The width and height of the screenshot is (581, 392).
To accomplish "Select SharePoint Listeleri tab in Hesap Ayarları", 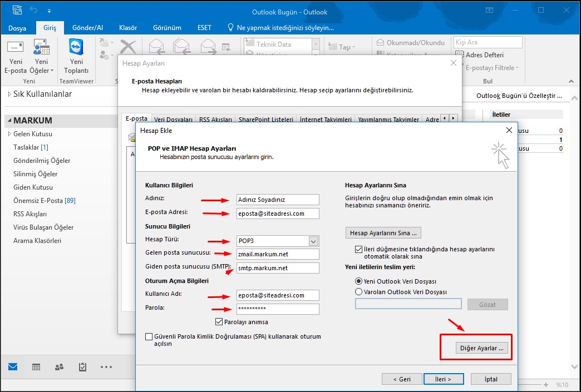I will [265, 119].
